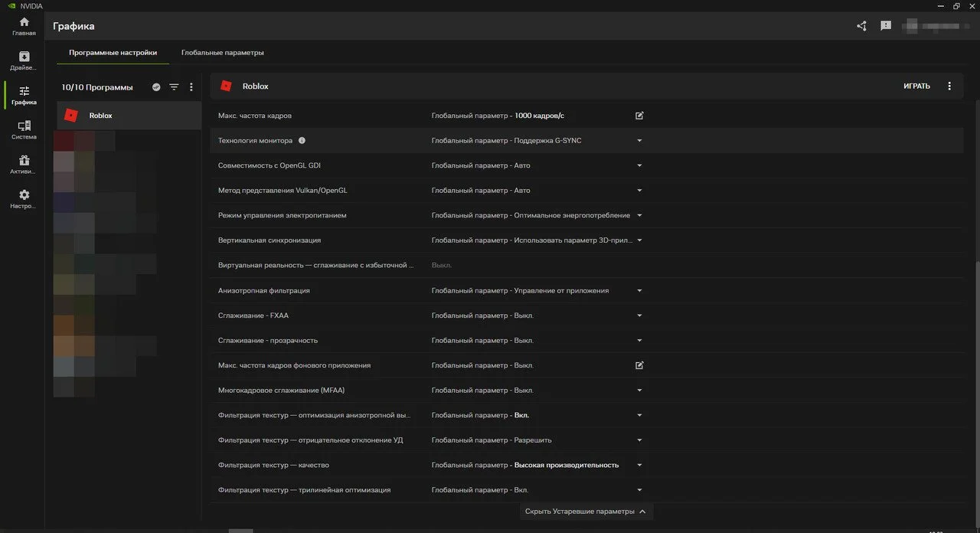Click the Поддержка G-SYNC value text

(547, 141)
